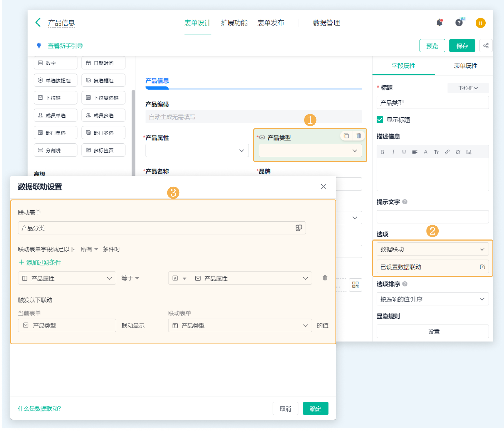
Task: Open the 扩展功能 top tab
Action: (234, 23)
